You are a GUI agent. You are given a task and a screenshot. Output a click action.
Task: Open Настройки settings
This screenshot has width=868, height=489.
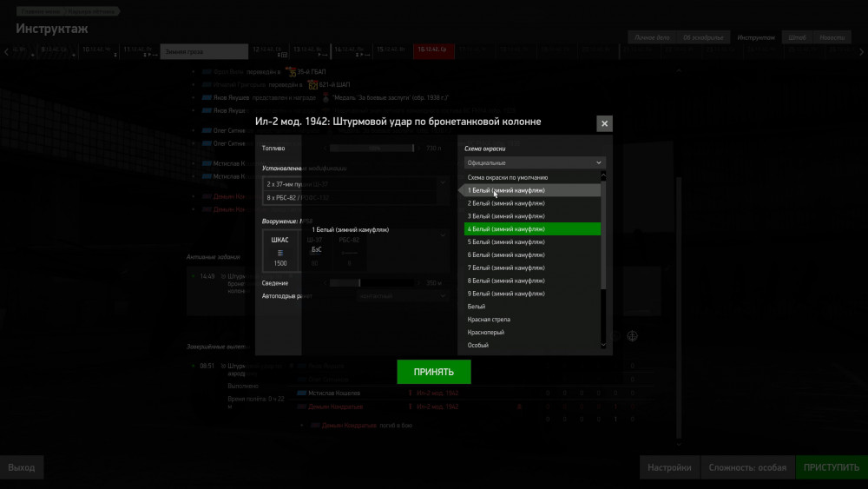point(669,467)
